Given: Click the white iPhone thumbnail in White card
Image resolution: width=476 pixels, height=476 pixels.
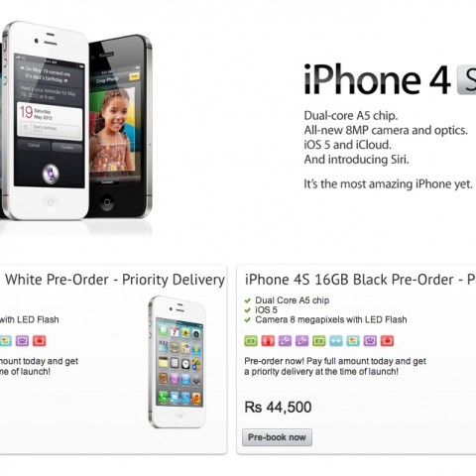Looking at the screenshot, I should point(178,362).
